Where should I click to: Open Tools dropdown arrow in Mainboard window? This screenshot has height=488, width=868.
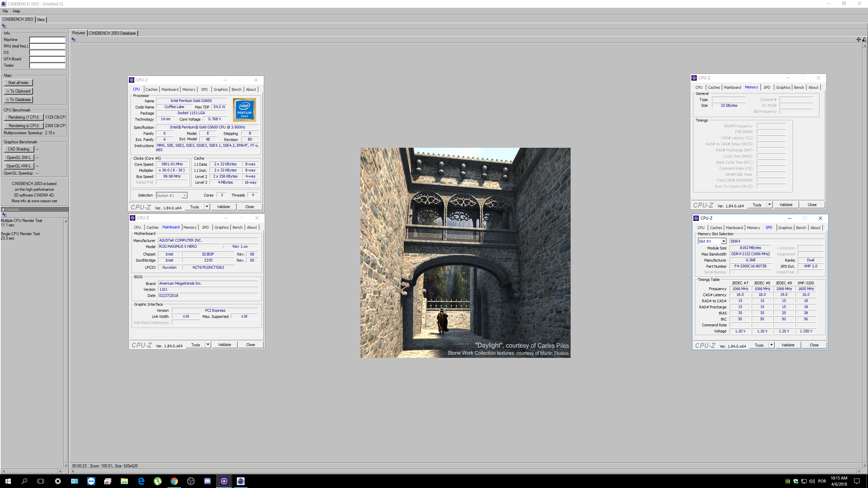point(208,345)
